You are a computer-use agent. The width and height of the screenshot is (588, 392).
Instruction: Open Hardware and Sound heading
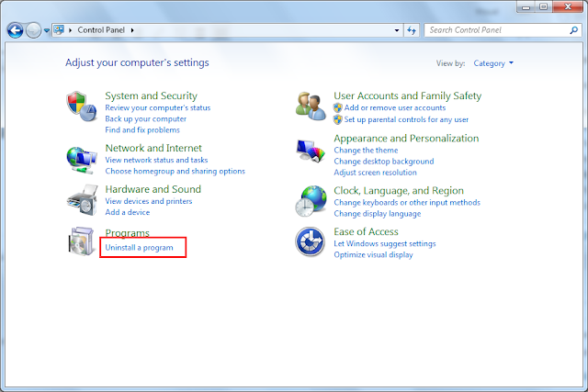coord(153,189)
